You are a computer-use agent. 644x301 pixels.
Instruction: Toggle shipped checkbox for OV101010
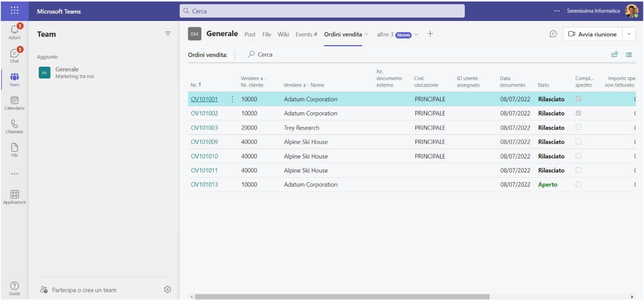click(579, 156)
